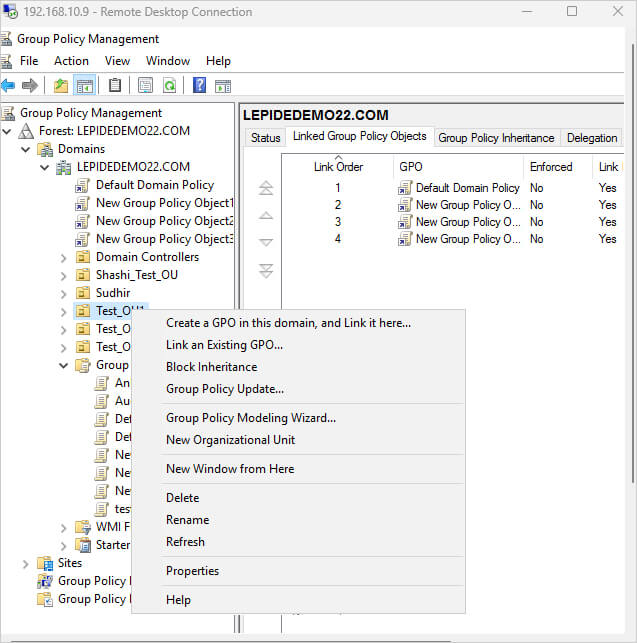Viewport: 637px width, 643px height.
Task: Collapse the Domains tree node
Action: click(x=25, y=149)
